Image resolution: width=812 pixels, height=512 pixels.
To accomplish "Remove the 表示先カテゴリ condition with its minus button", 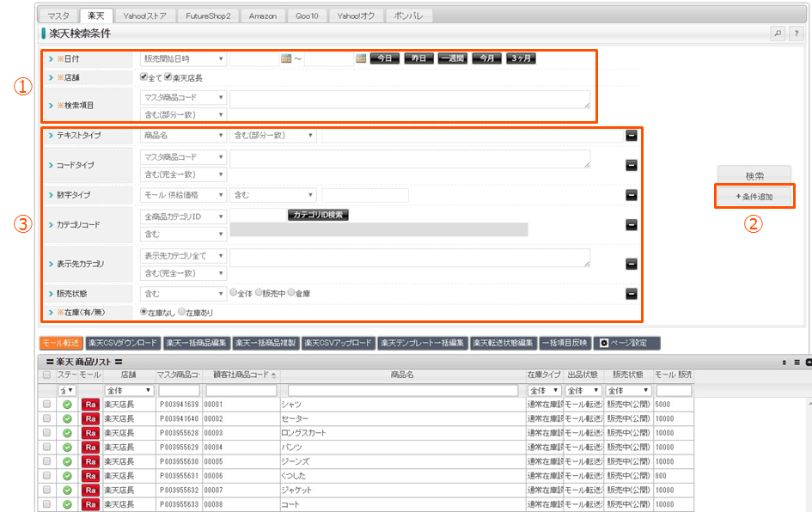I will click(x=632, y=264).
